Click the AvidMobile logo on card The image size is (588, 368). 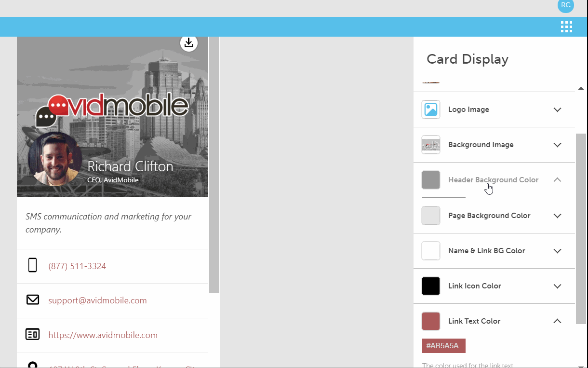(112, 110)
